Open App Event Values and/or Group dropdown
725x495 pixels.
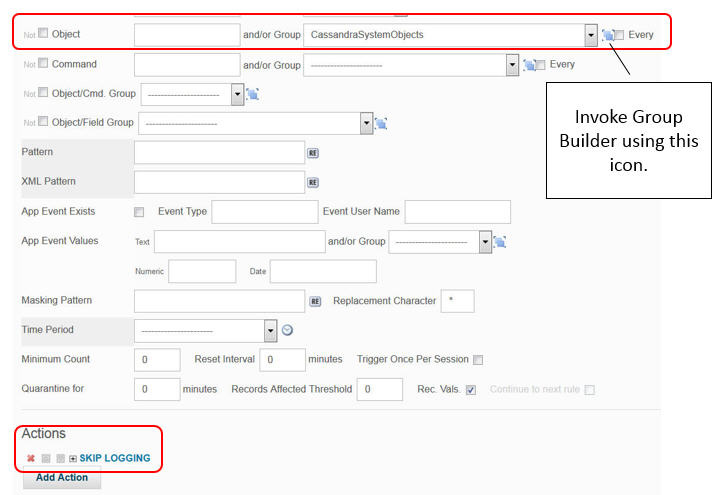[x=440, y=242]
